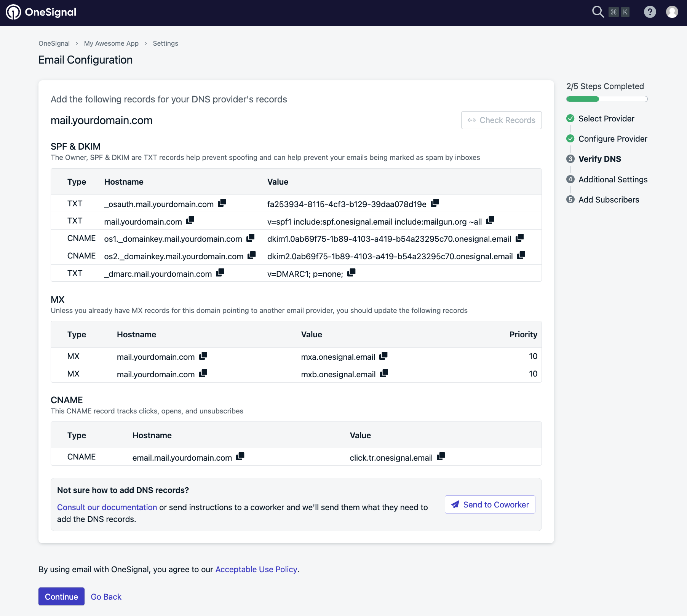Click the fa253934-8115-4cf3-b129-39daa078d19e value text
The height and width of the screenshot is (616, 687).
pyautogui.click(x=347, y=204)
